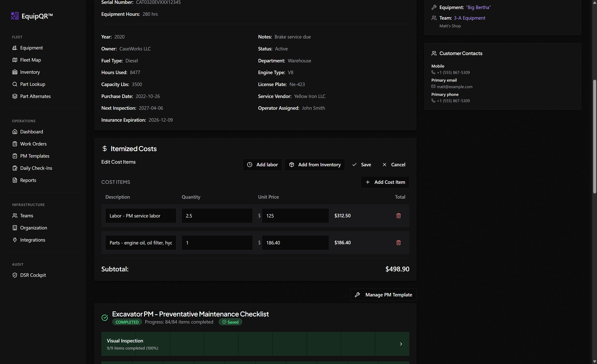Go to Work Orders in sidebar
Image resolution: width=597 pixels, height=364 pixels.
33,144
